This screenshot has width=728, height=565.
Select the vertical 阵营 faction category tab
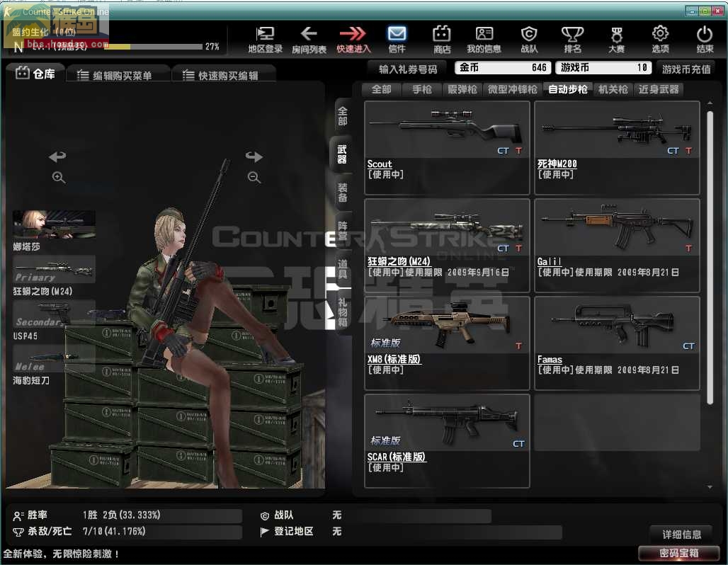(343, 232)
